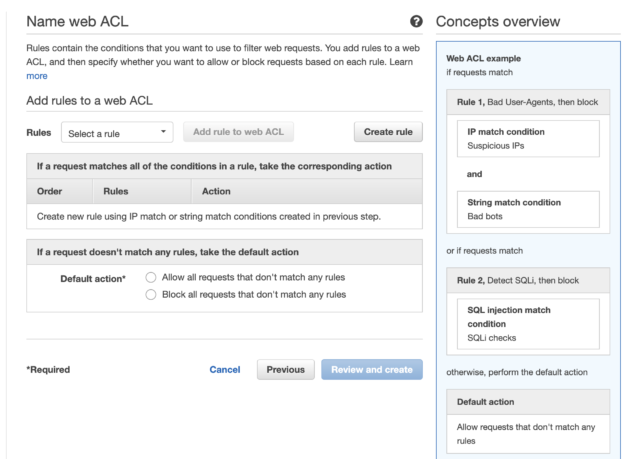Click the String match condition box
The width and height of the screenshot is (640, 459).
(x=528, y=209)
